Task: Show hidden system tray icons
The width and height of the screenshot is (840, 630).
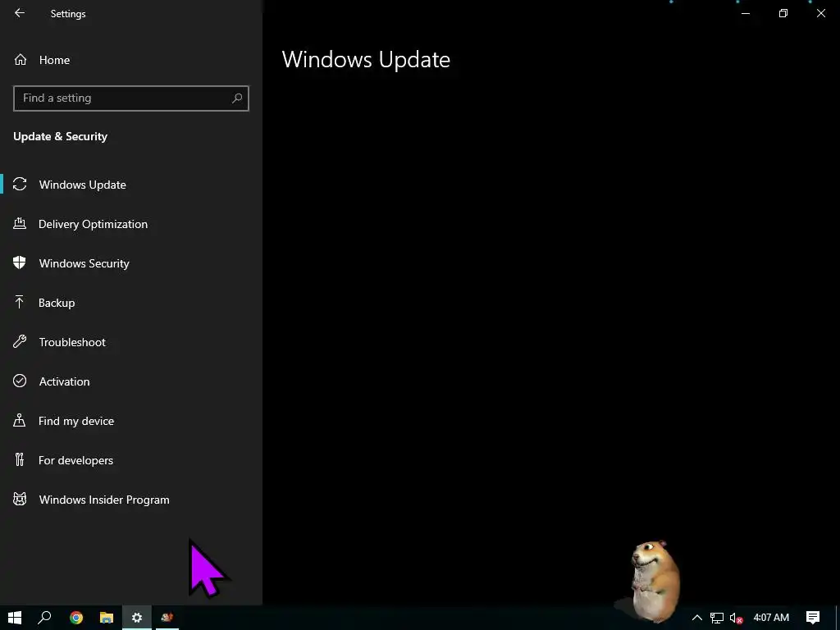Action: (697, 618)
